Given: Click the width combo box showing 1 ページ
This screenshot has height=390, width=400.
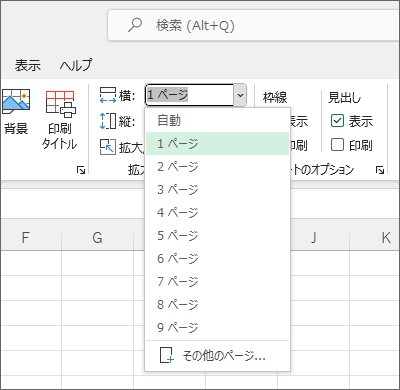Looking at the screenshot, I should pos(190,95).
